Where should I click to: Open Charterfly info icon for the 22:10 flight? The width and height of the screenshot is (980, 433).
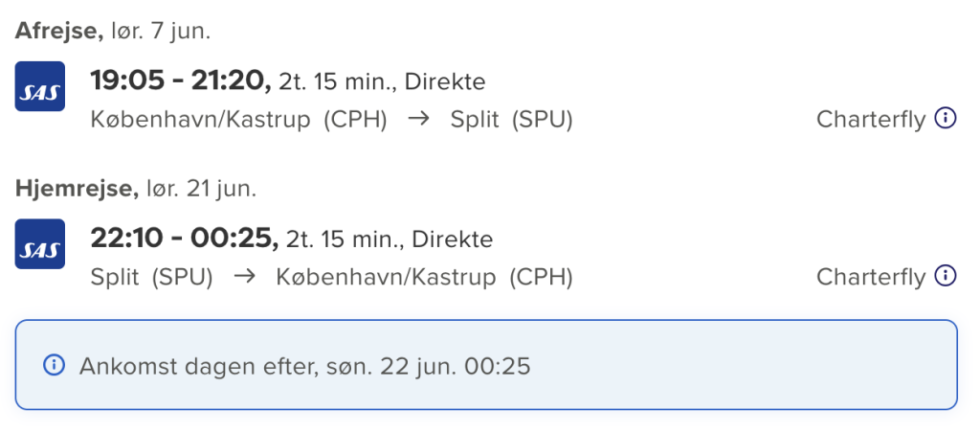946,277
